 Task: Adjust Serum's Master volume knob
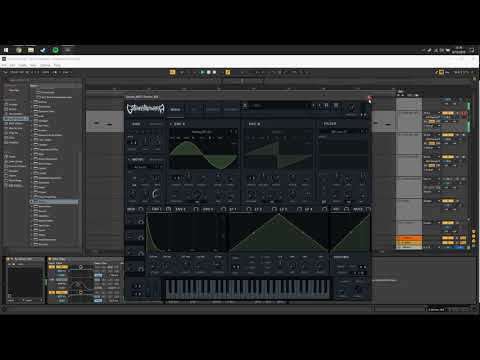351,107
